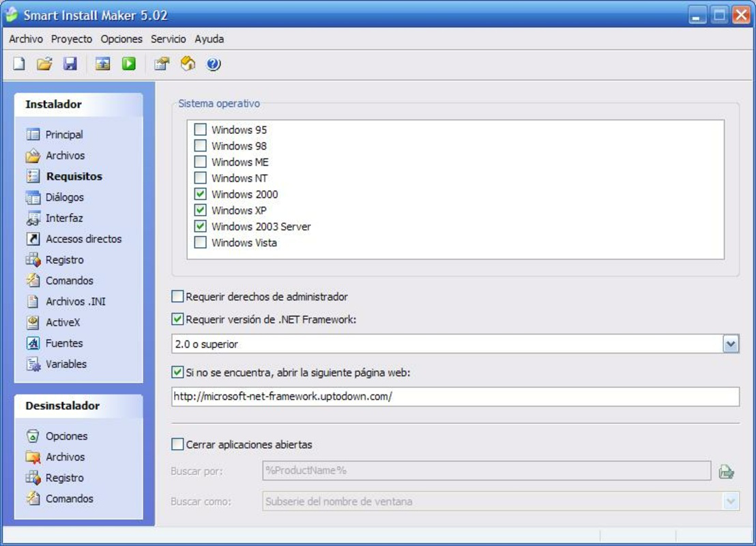Run the installer with the green play icon
756x546 pixels.
[129, 63]
